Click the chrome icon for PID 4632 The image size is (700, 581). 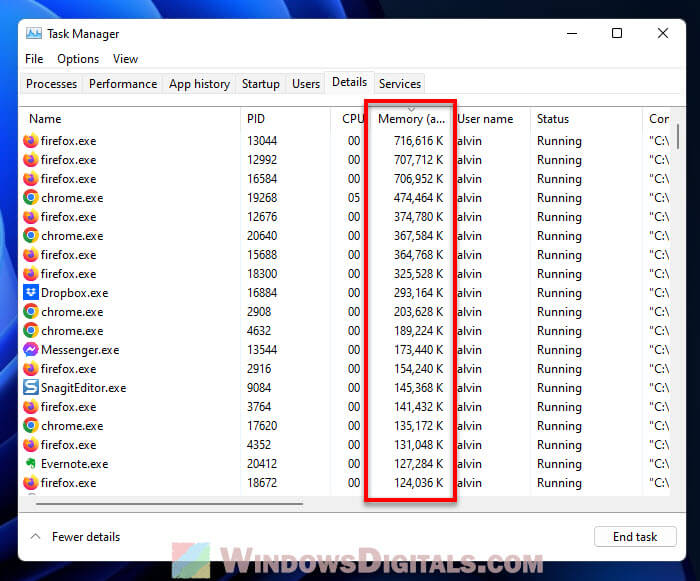tap(30, 330)
